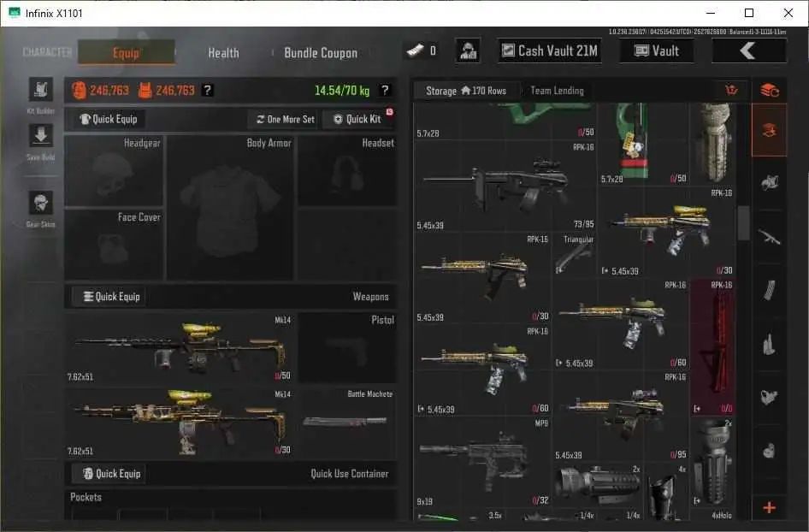The width and height of the screenshot is (809, 532).
Task: Select the RPK-16 with 73/95 ammo in storage
Action: pos(505,186)
